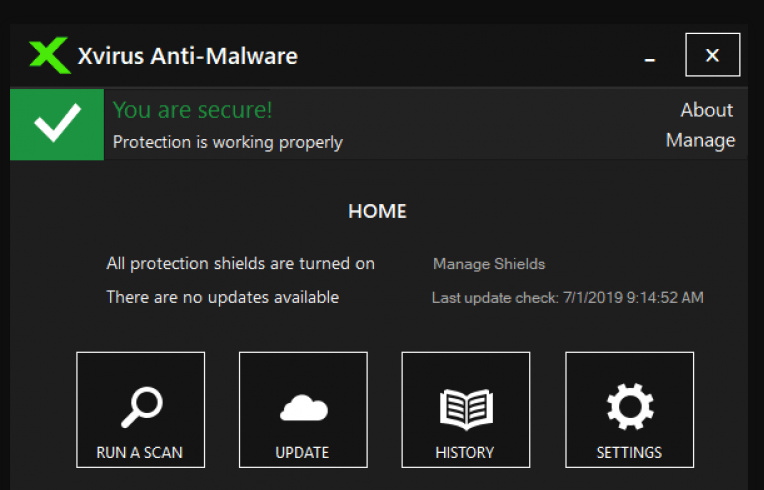Open the book-shaped History icon
The height and width of the screenshot is (490, 764).
(x=465, y=408)
